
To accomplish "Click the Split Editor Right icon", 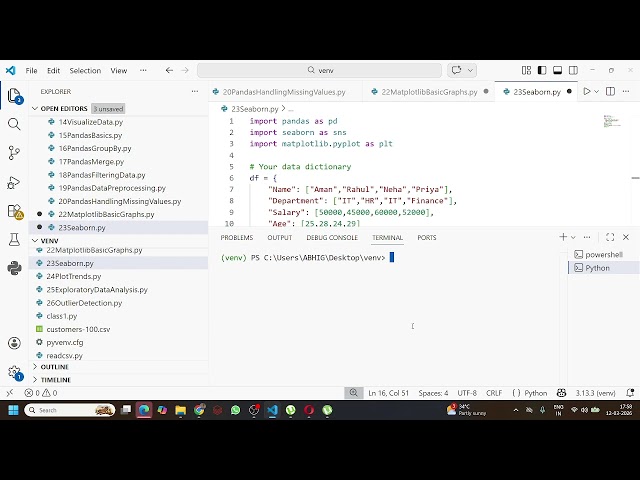I will pyautogui.click(x=611, y=91).
